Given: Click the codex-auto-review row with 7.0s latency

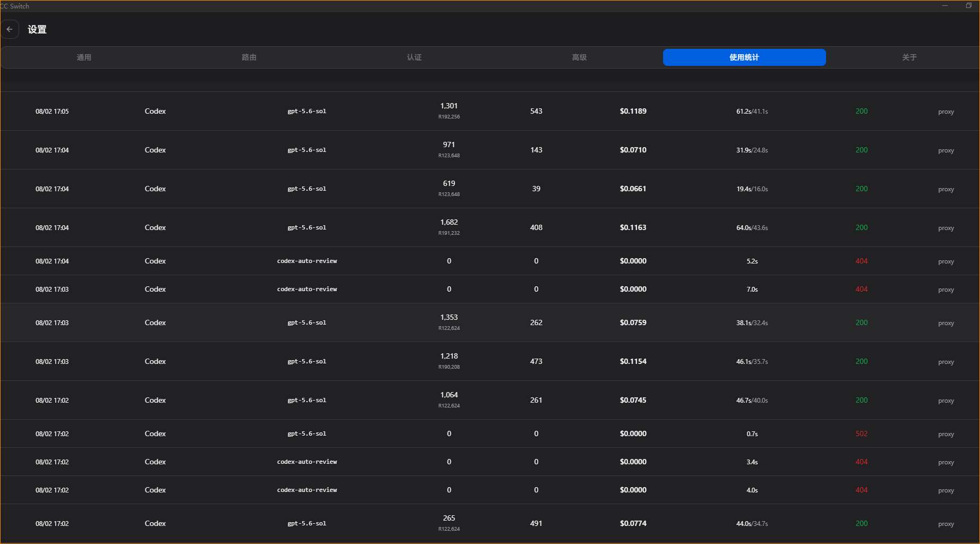Looking at the screenshot, I should point(490,289).
